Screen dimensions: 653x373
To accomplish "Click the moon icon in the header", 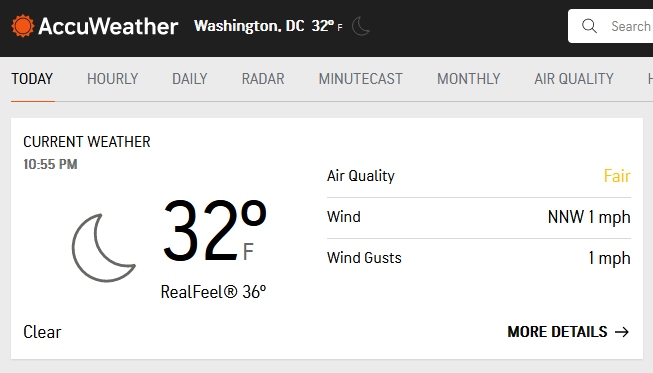I will click(361, 26).
